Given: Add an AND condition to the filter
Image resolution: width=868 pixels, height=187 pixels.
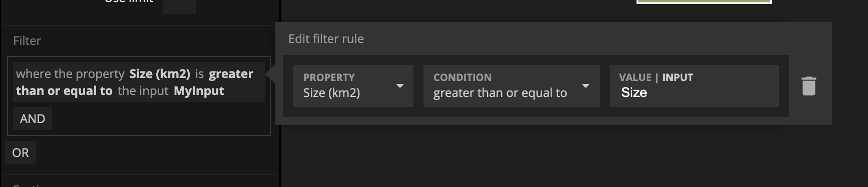Looking at the screenshot, I should 33,119.
